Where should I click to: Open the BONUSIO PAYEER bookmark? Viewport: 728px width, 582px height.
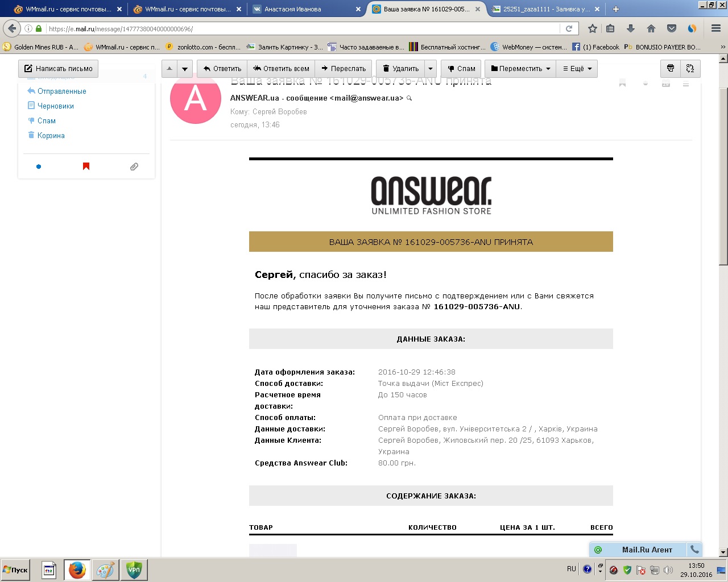click(x=663, y=47)
